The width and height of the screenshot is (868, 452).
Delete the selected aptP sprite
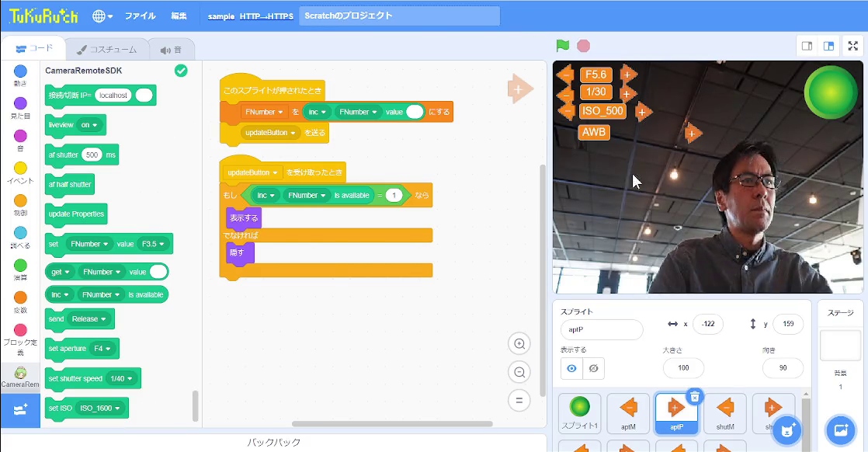(x=695, y=397)
